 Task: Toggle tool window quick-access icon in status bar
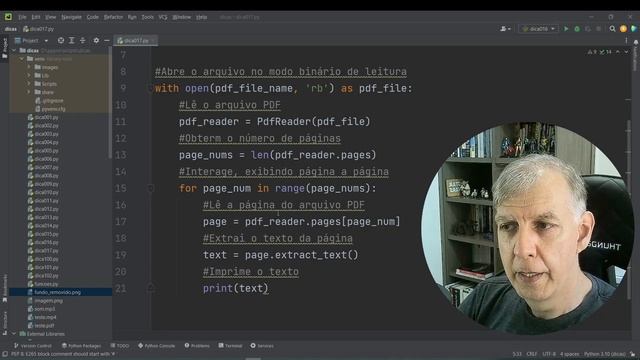(5, 354)
